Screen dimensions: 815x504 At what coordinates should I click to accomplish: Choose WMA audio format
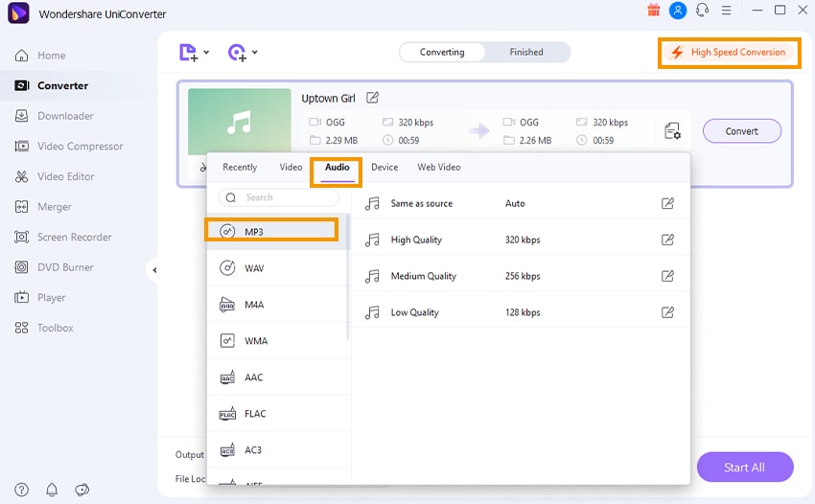[277, 341]
